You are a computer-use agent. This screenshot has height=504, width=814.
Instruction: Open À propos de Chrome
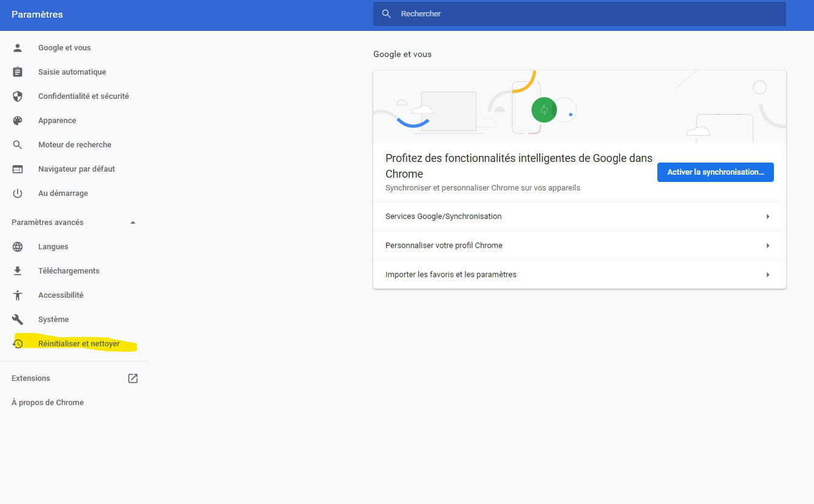coord(47,403)
